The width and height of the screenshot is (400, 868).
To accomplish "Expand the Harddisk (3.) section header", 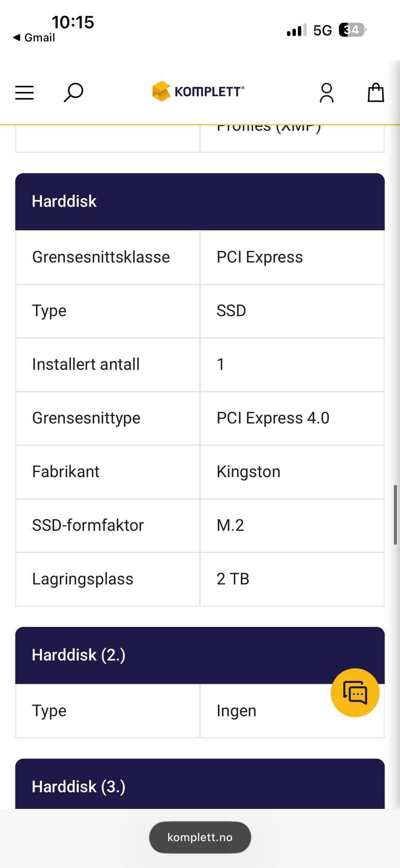I will point(200,784).
